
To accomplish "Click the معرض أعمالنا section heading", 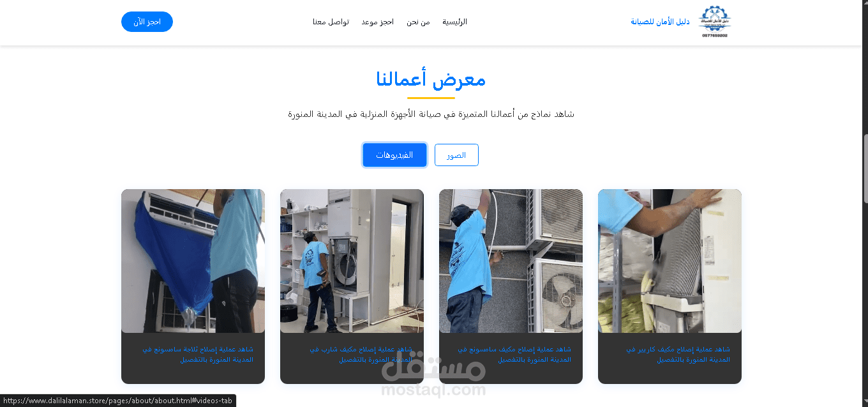I will [x=431, y=80].
